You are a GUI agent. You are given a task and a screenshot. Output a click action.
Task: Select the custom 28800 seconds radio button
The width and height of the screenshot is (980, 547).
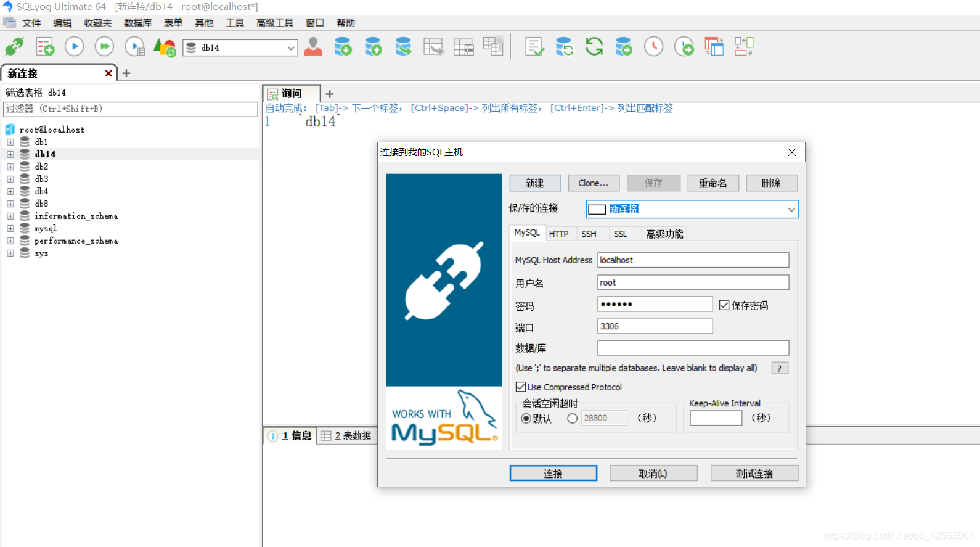click(x=573, y=418)
